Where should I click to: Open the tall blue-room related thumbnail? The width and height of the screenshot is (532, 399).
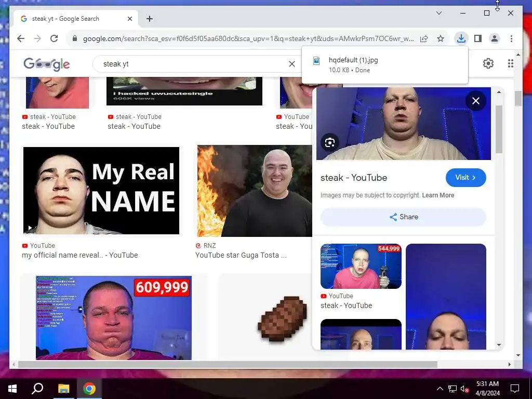(x=446, y=297)
